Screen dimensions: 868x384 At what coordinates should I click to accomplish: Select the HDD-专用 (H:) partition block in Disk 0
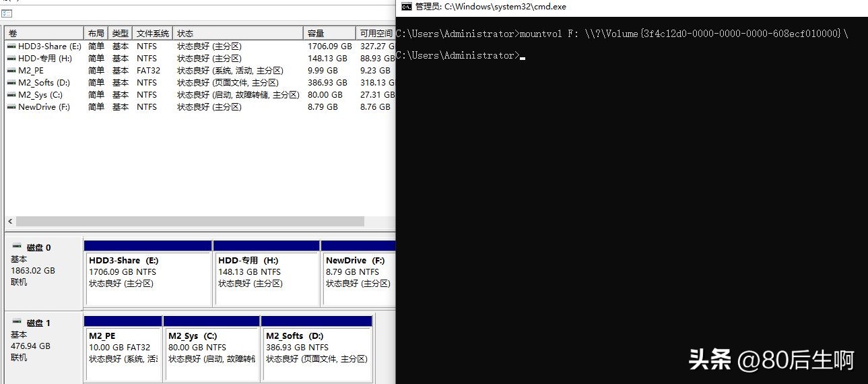coord(267,273)
